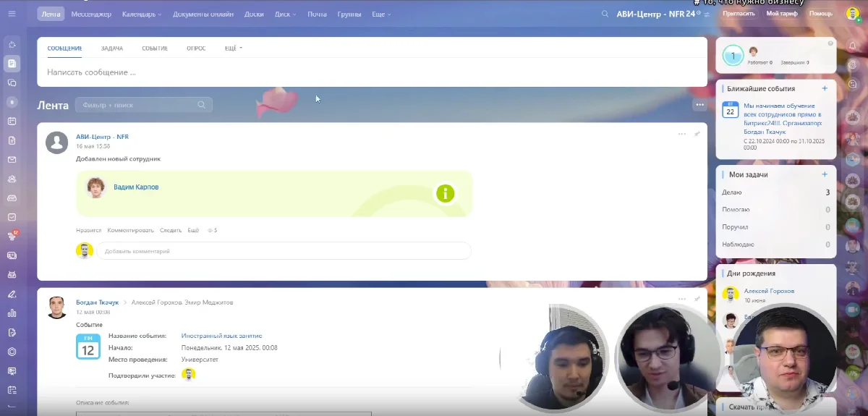Open three-dot menu of Feed header
Image resolution: width=868 pixels, height=416 pixels.
click(x=699, y=105)
